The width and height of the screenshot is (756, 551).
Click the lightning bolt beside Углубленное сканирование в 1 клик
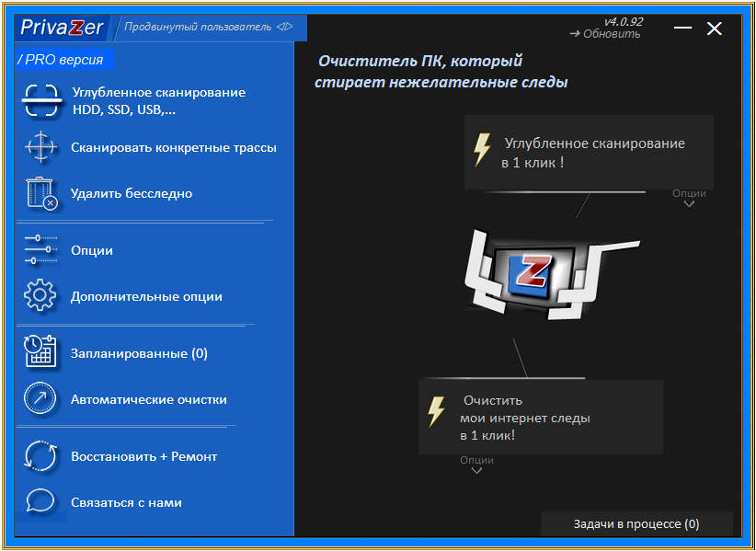[x=482, y=150]
